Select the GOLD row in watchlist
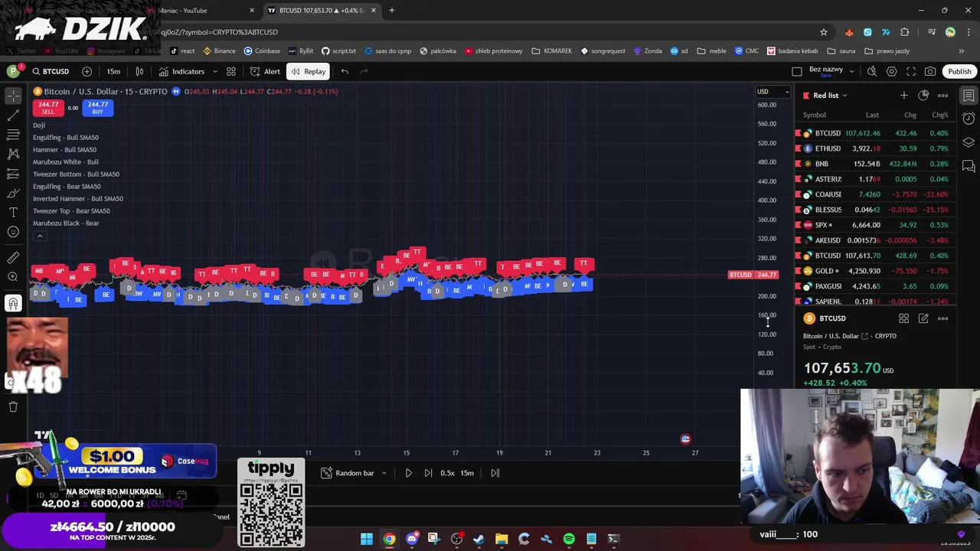 875,271
